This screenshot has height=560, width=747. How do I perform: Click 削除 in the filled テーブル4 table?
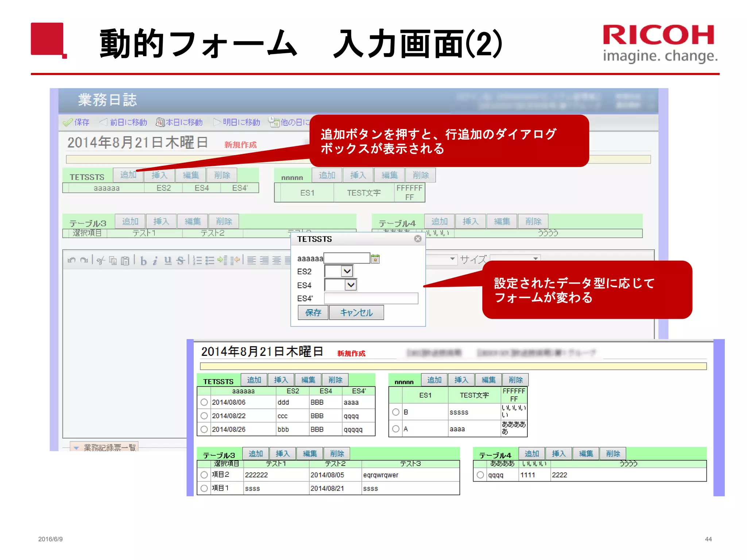[x=613, y=454]
